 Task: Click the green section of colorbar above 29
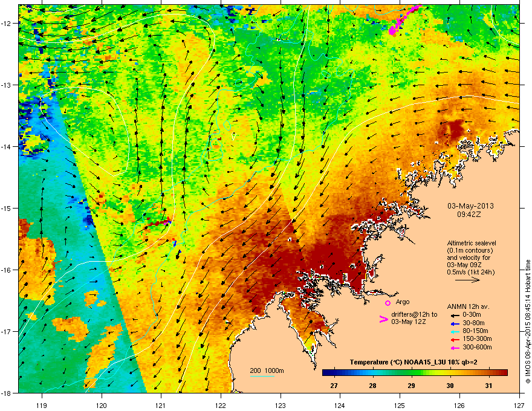pos(411,373)
